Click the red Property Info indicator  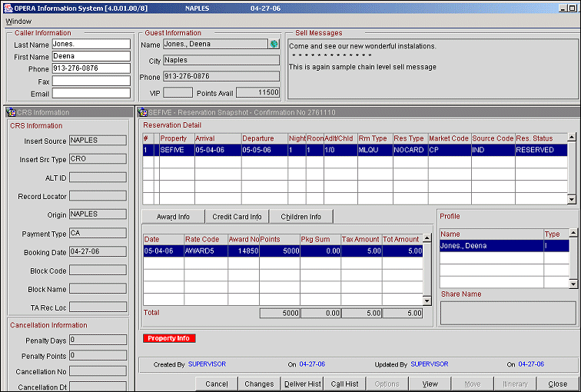pos(169,338)
